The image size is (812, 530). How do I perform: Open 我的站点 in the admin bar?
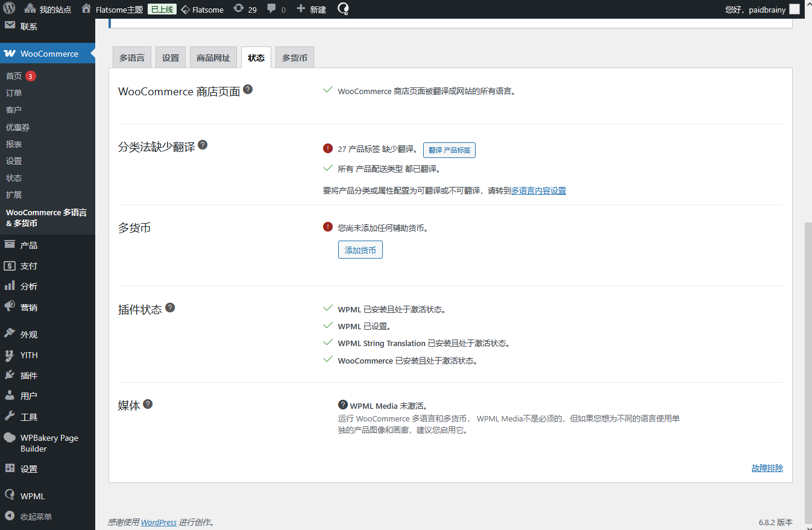[48, 10]
